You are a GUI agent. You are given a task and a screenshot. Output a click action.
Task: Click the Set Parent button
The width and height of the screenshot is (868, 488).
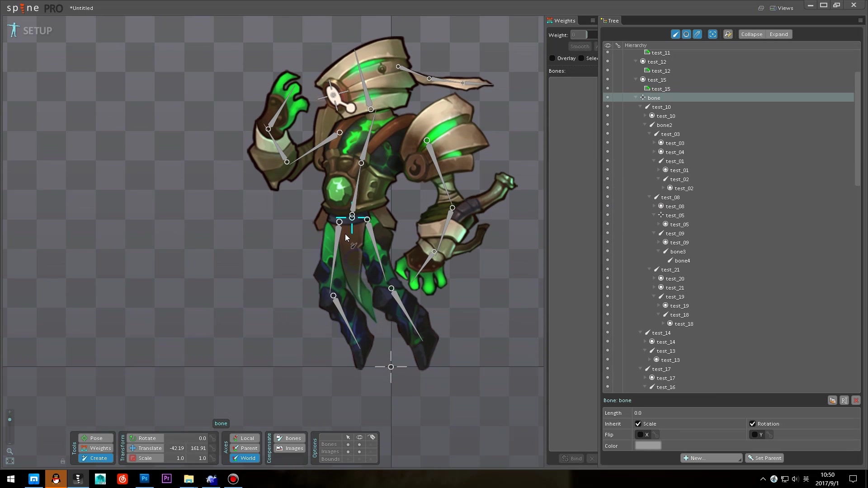[x=764, y=458]
